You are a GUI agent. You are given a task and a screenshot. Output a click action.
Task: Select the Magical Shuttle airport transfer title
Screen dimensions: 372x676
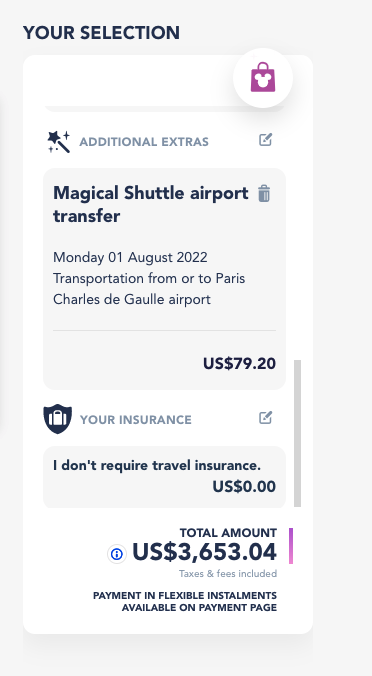pos(151,205)
